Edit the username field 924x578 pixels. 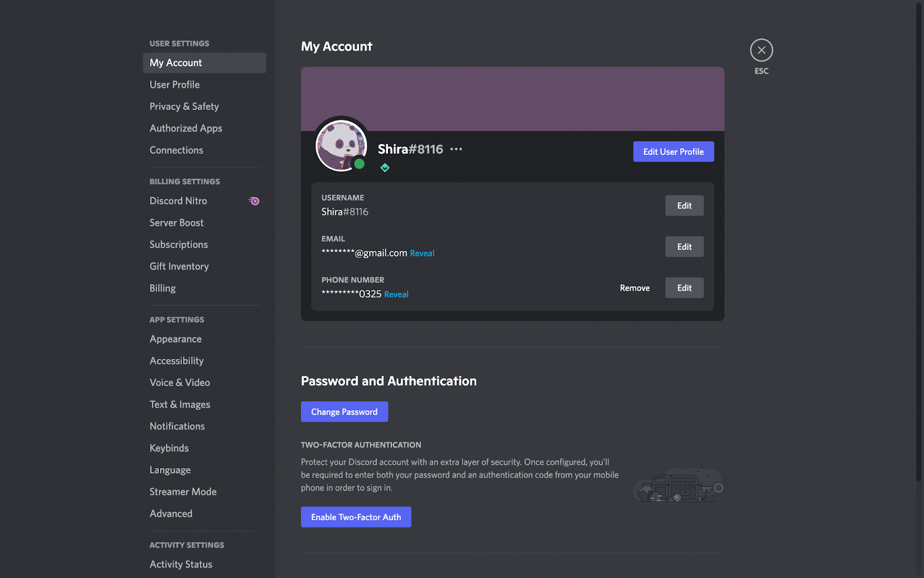[684, 206]
